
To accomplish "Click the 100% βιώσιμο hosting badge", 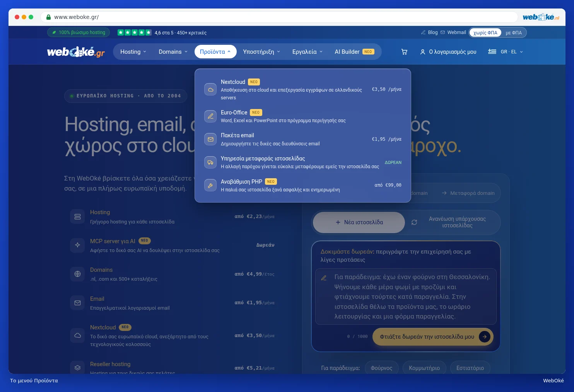I will (79, 32).
